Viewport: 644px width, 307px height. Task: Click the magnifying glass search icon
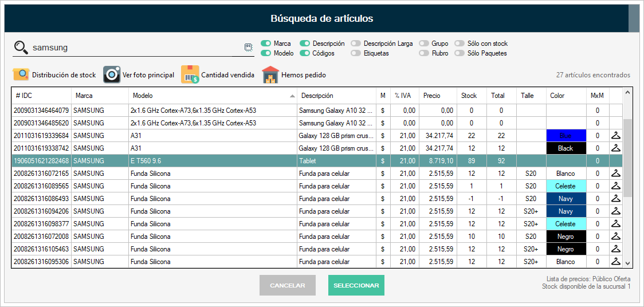pos(21,47)
